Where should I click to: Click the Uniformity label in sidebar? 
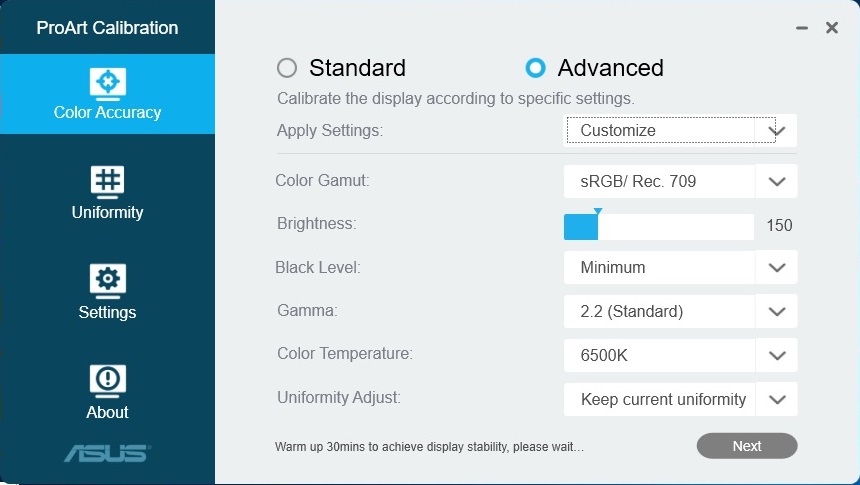[108, 212]
